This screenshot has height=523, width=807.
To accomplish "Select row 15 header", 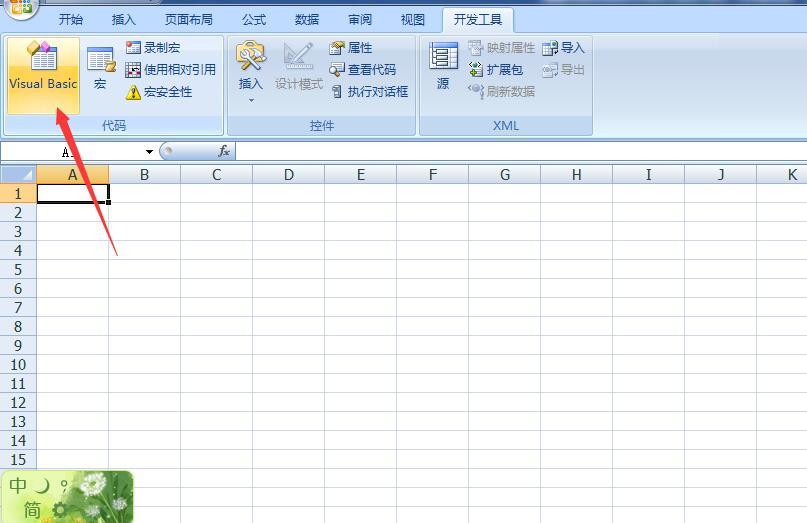I will coord(18,459).
